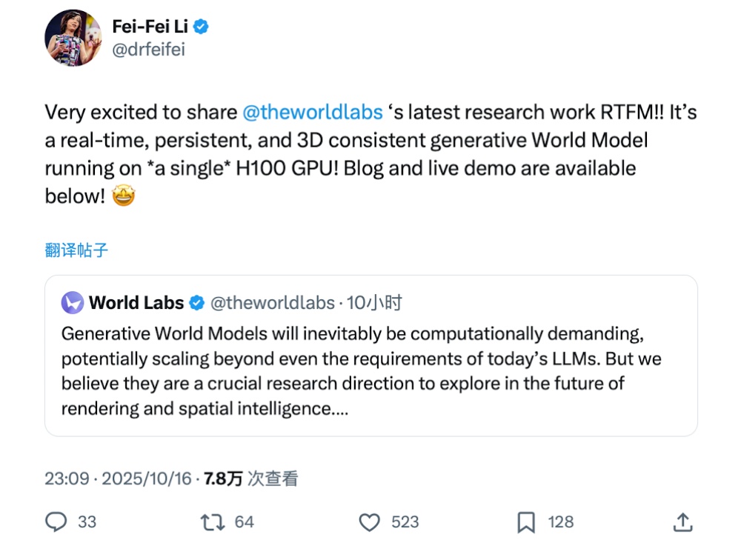Bookmark this post
Screen dimensions: 741x560
tap(525, 522)
